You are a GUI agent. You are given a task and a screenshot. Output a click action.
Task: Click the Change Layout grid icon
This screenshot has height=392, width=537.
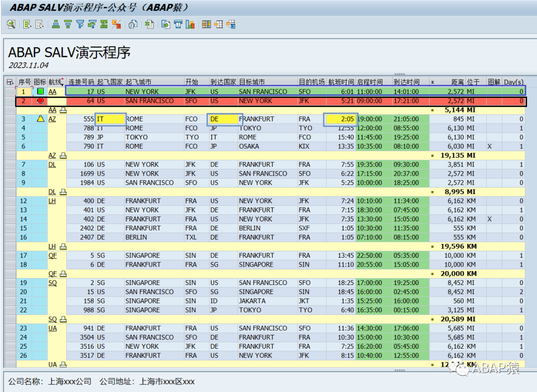pyautogui.click(x=206, y=24)
